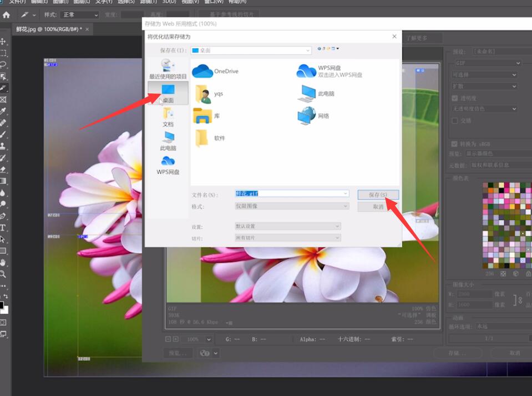
Task: Toggle Quick Mask mode
Action: pos(3,322)
